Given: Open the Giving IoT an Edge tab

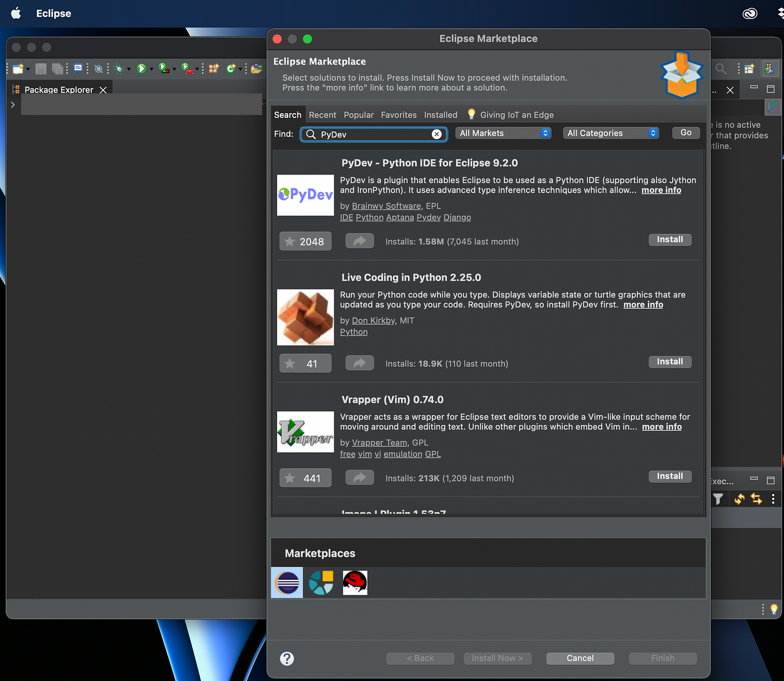Looking at the screenshot, I should (x=511, y=115).
